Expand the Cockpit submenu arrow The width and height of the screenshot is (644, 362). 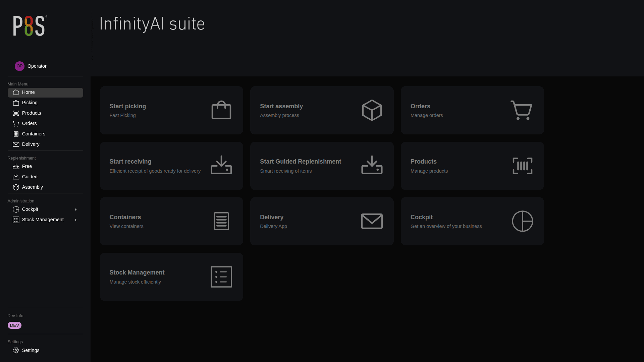coord(76,209)
